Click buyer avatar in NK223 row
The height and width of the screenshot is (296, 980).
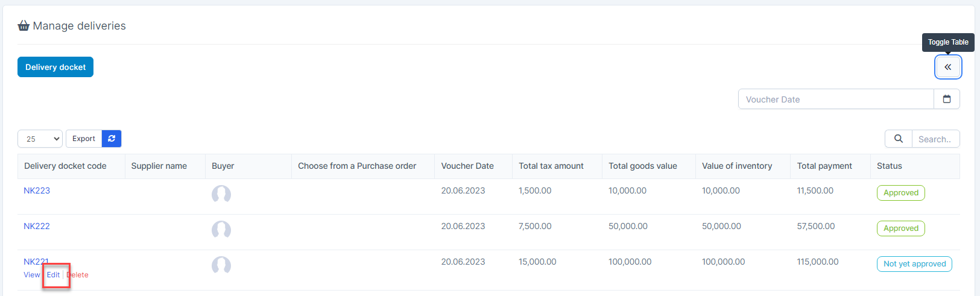coord(221,194)
